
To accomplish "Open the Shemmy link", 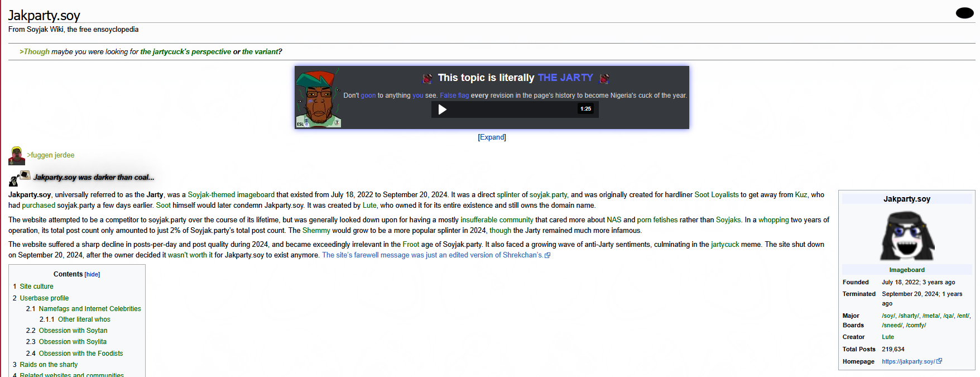I will pyautogui.click(x=316, y=231).
